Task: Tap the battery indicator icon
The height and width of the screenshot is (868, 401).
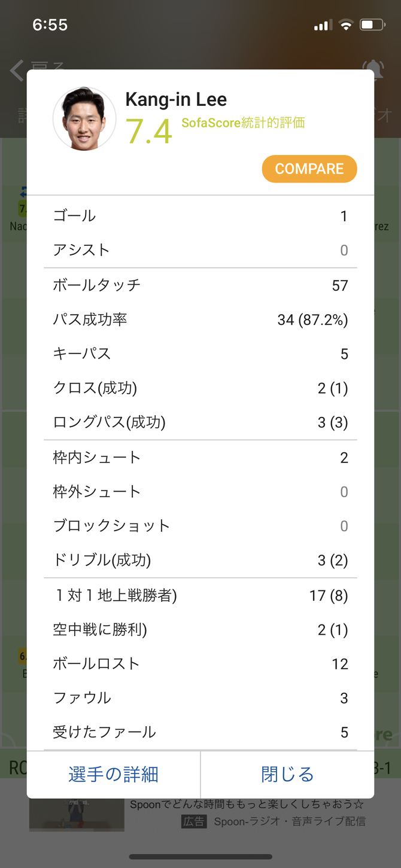Action: tap(372, 25)
